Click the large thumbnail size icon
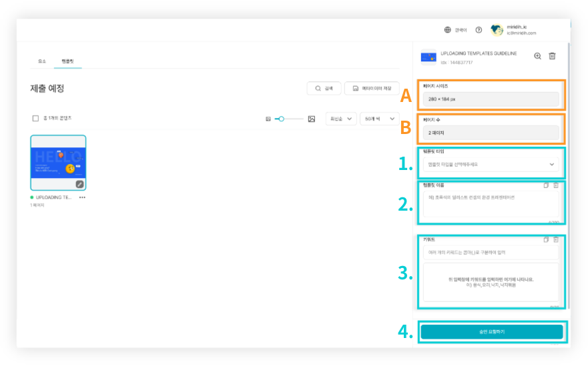The height and width of the screenshot is (366, 588). pyautogui.click(x=312, y=119)
